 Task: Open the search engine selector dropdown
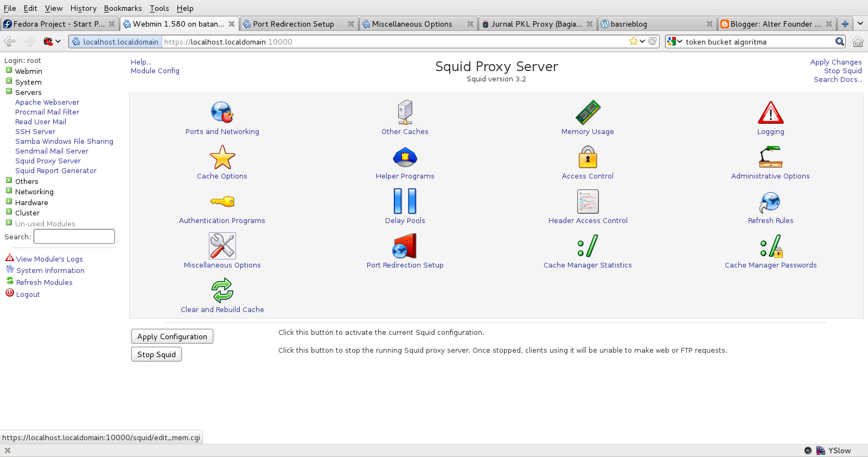(675, 41)
